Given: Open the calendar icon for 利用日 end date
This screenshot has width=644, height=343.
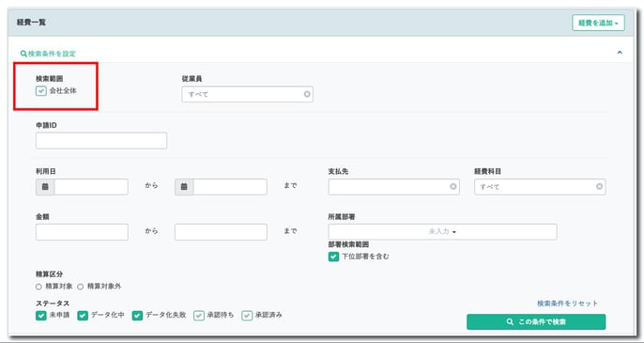Looking at the screenshot, I should (x=184, y=187).
